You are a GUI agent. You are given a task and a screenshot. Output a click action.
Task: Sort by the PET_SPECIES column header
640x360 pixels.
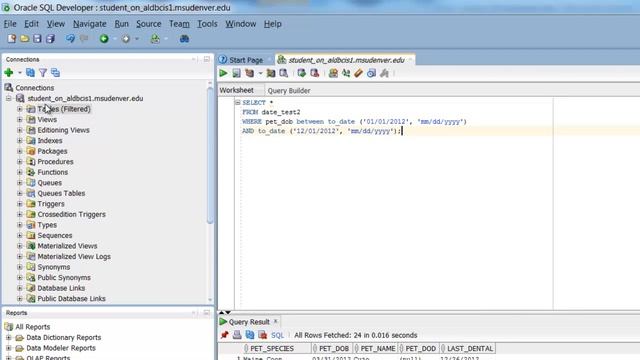(272, 349)
